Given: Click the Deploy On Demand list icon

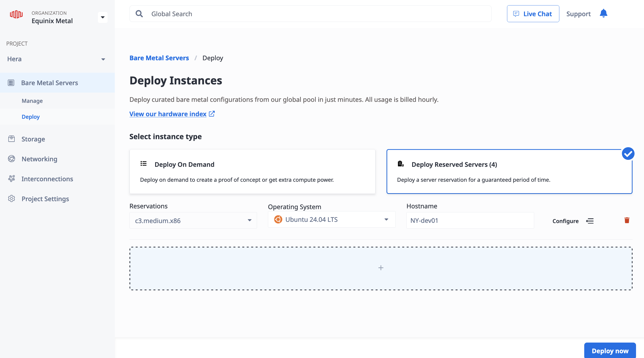Looking at the screenshot, I should [x=143, y=164].
